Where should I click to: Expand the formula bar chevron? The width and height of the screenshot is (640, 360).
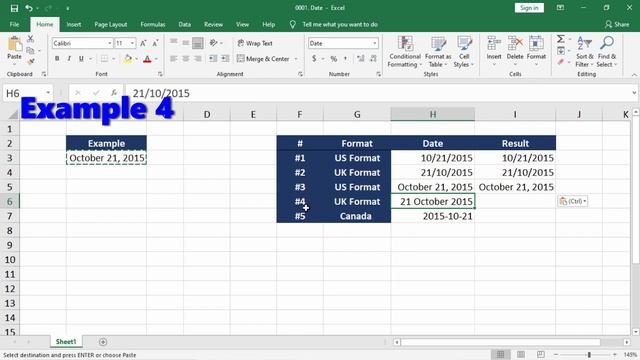coord(634,93)
